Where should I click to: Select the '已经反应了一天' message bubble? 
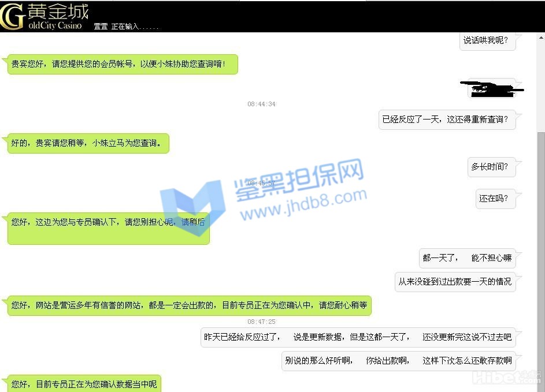(445, 120)
